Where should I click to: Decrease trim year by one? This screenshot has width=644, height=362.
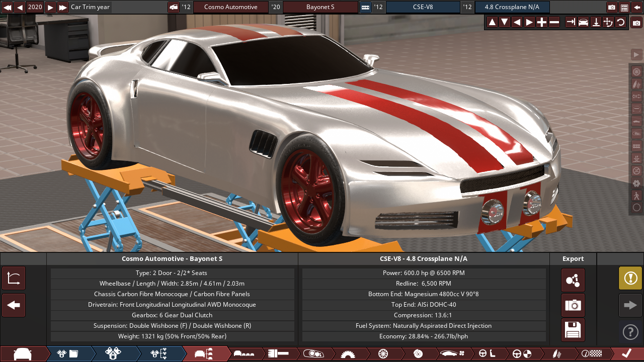20,7
